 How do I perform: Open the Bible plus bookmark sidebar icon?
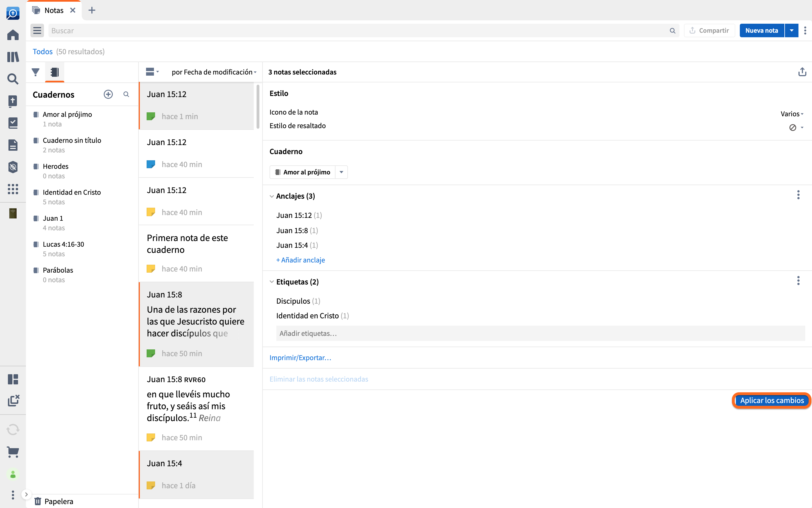[13, 101]
